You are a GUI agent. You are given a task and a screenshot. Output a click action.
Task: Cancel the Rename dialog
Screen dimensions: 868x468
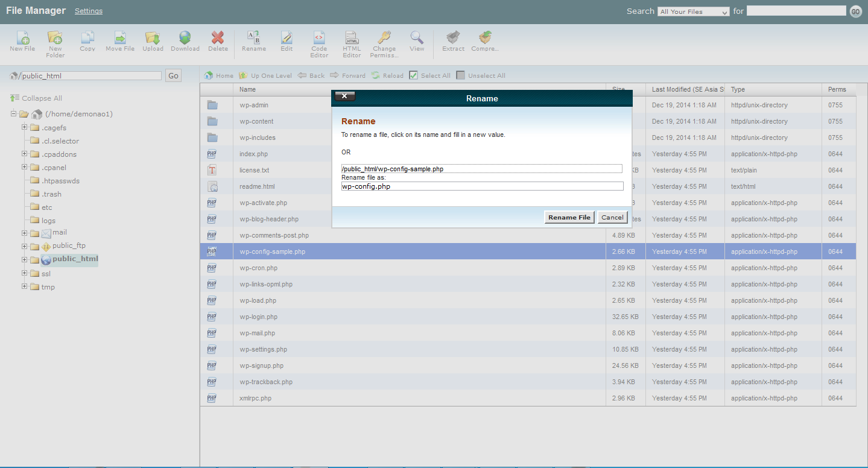coord(612,217)
